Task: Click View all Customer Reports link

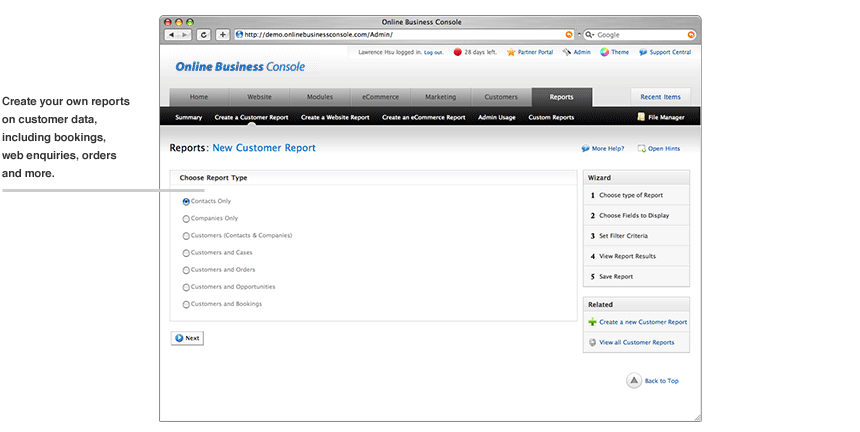Action: coord(636,342)
